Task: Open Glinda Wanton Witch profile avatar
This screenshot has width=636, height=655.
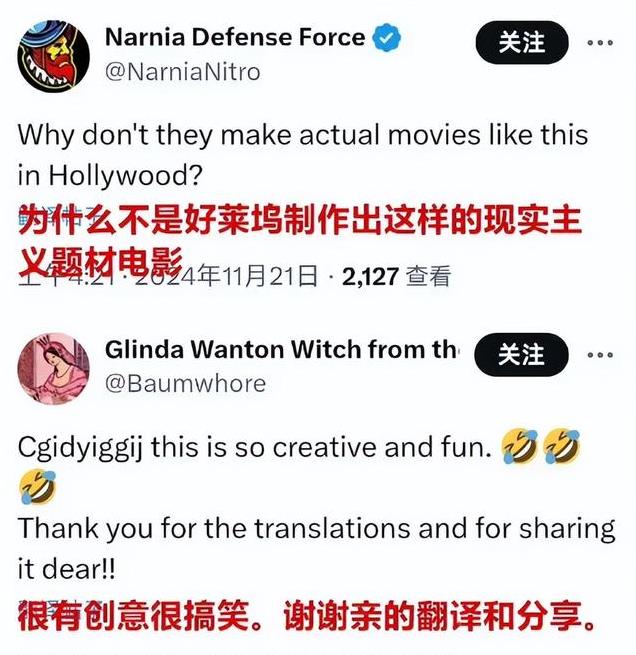Action: (53, 369)
